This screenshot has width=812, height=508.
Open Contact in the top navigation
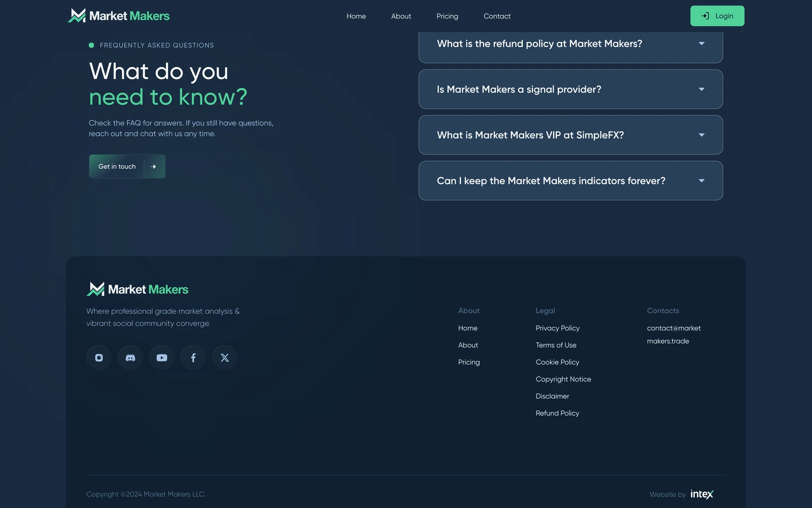[x=497, y=16]
